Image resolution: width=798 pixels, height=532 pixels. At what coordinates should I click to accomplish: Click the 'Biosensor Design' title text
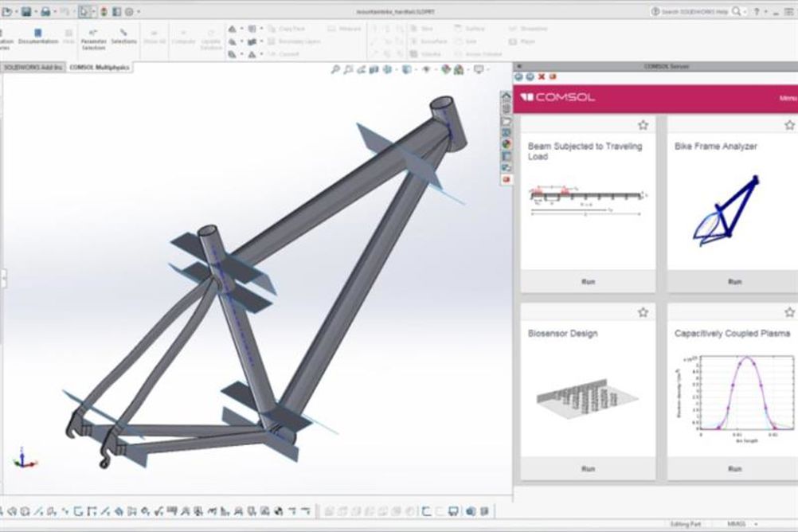(562, 334)
